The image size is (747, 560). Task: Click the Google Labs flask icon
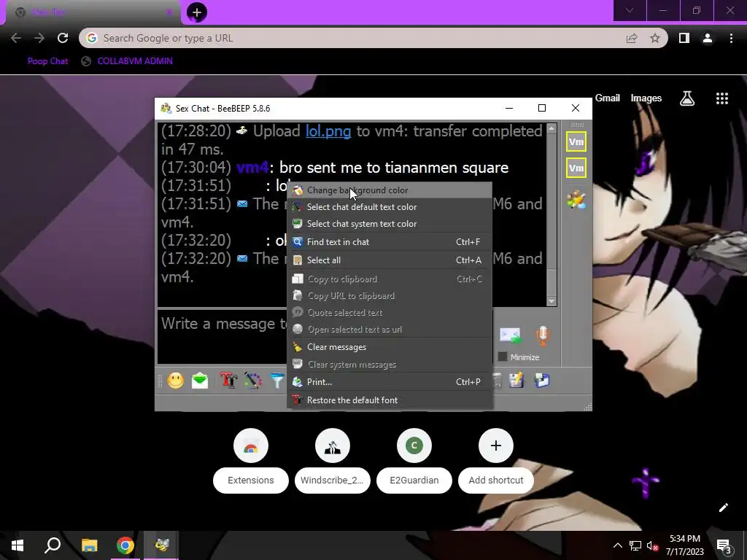pos(687,98)
